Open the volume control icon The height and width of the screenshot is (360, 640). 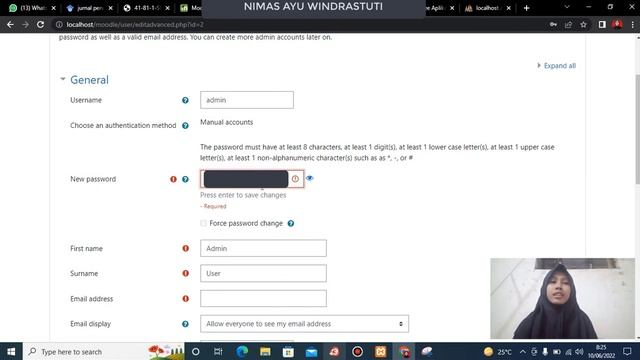(579, 351)
